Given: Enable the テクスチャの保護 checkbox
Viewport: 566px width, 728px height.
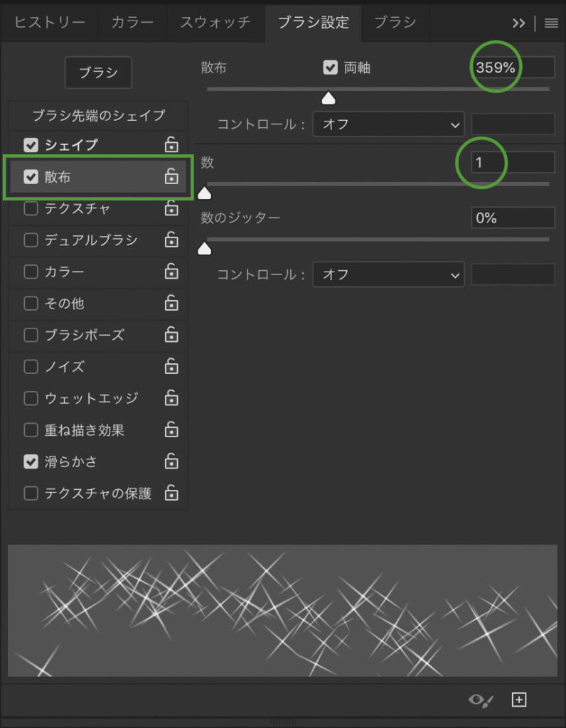Looking at the screenshot, I should [x=31, y=493].
